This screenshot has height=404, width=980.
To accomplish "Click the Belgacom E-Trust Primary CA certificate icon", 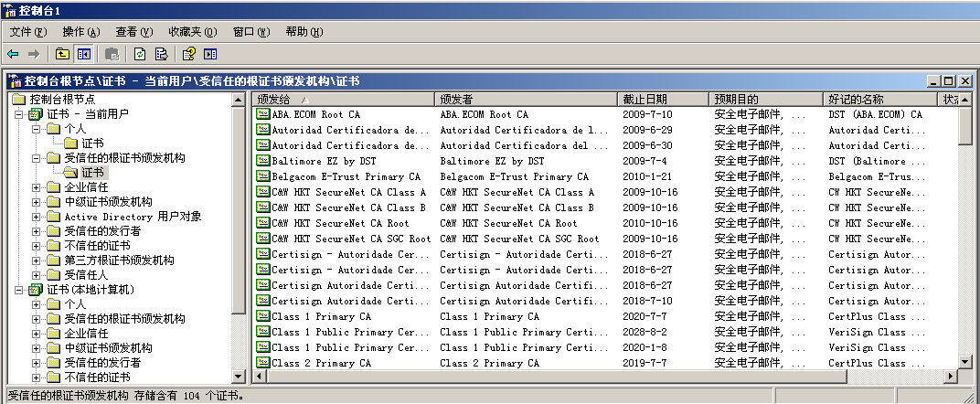I will tap(262, 176).
